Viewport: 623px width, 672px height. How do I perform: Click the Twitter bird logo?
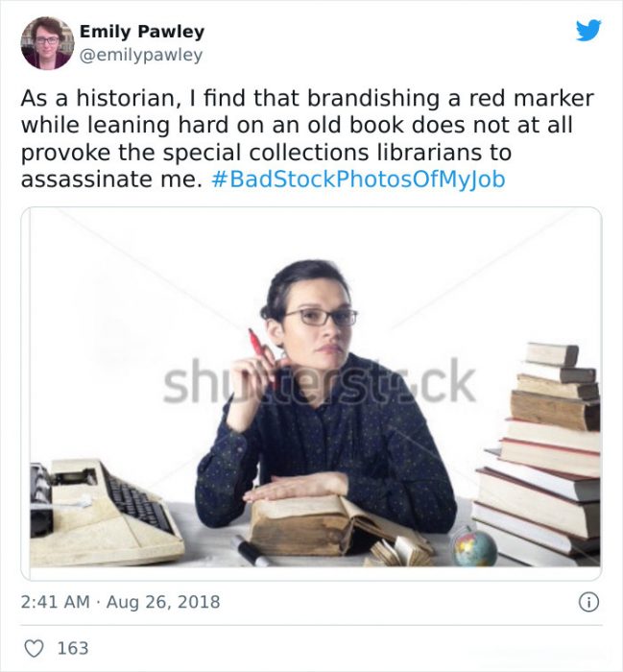point(588,30)
